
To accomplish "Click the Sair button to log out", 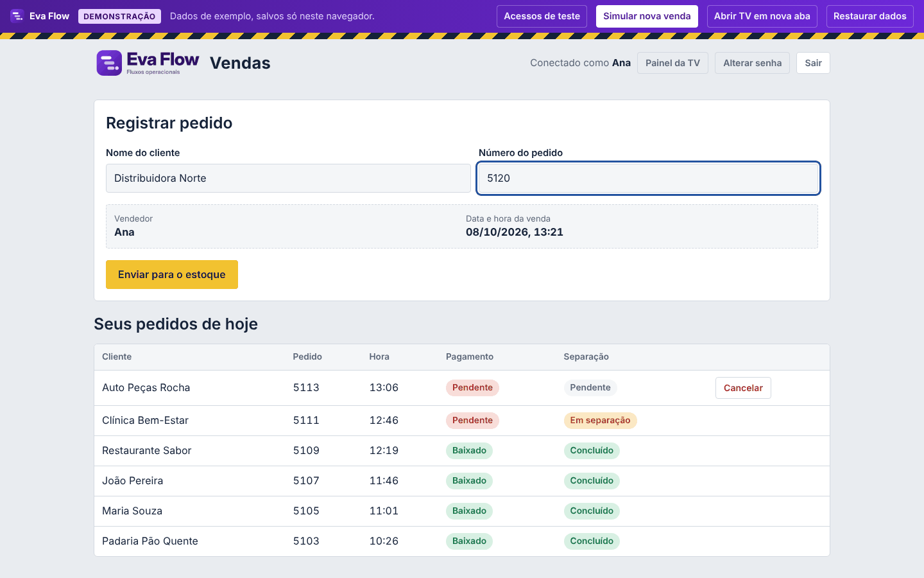I will (813, 63).
